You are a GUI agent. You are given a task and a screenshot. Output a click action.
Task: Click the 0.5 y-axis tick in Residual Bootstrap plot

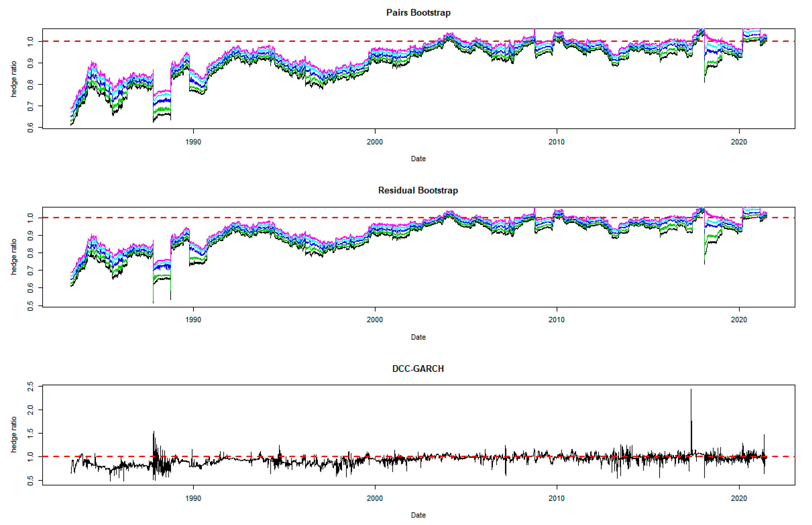point(31,306)
